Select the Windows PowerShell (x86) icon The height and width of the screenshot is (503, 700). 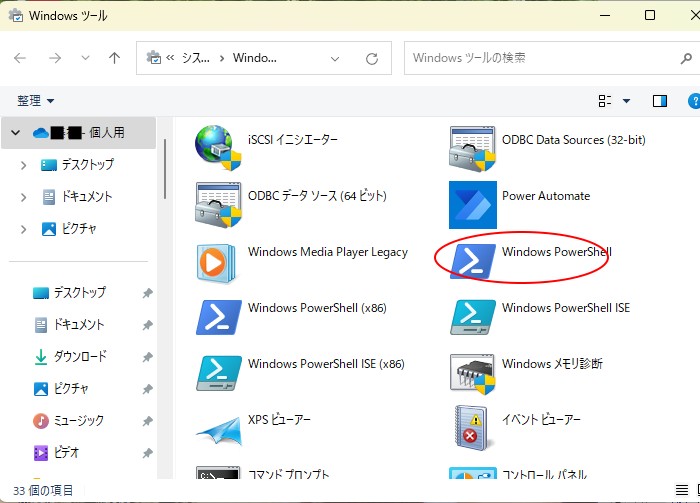(218, 317)
